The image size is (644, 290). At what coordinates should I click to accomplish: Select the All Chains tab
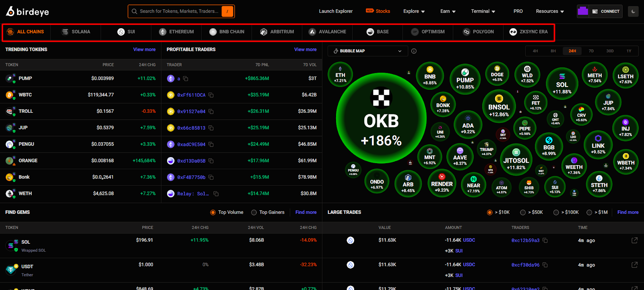[26, 32]
